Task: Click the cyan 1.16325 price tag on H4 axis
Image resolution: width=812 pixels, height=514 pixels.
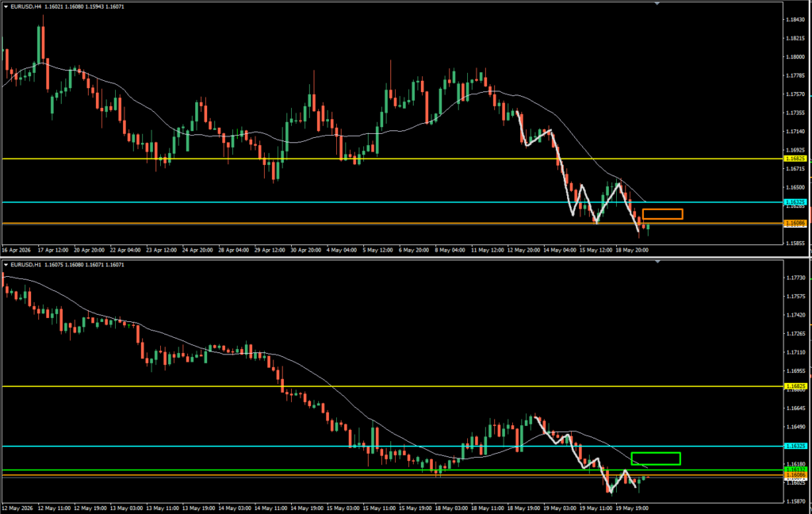Action: point(795,202)
